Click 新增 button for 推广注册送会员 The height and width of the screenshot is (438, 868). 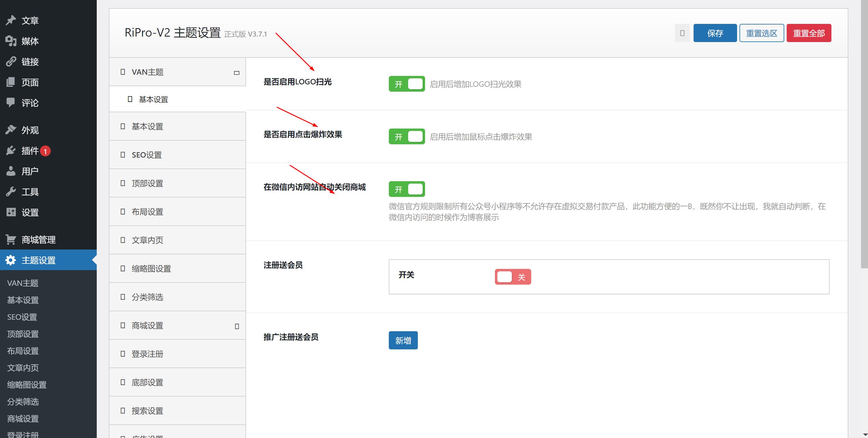pyautogui.click(x=404, y=340)
